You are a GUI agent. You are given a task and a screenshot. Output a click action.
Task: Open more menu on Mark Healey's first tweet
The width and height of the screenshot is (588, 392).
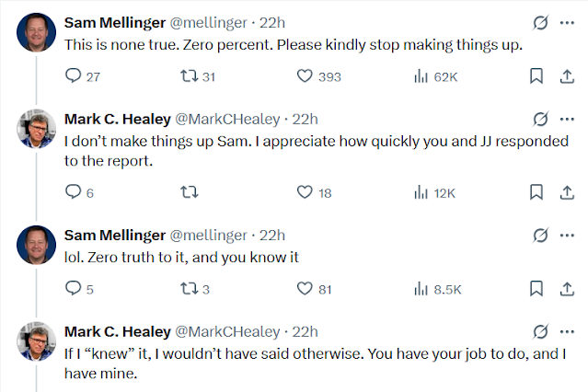point(566,119)
